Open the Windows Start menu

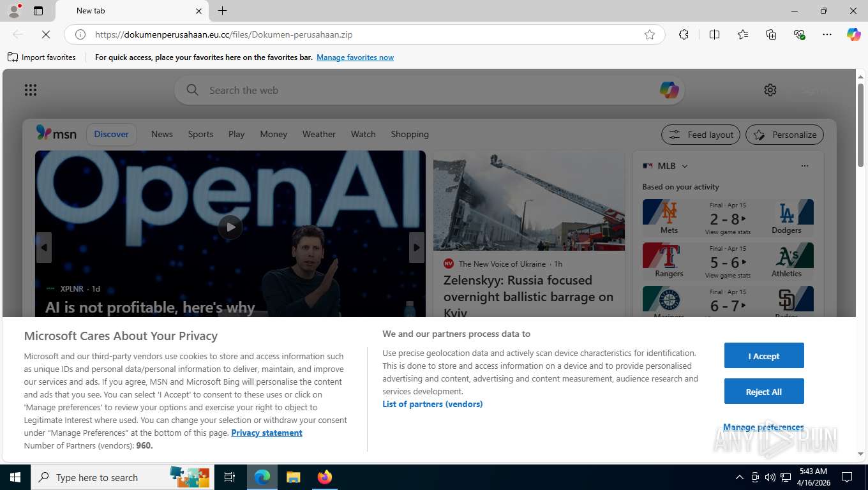tap(15, 477)
